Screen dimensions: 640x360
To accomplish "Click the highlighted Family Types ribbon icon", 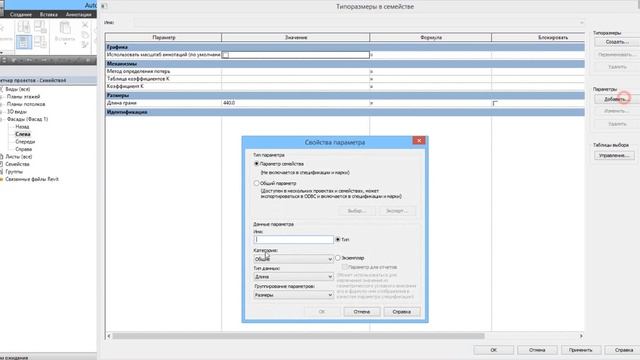I will click(x=24, y=42).
